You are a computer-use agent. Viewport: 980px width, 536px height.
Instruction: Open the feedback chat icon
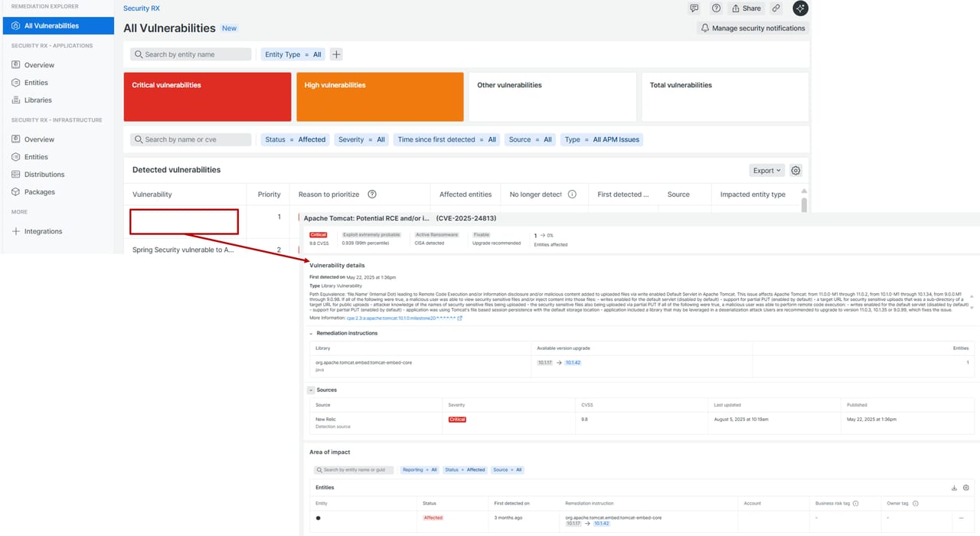[694, 8]
